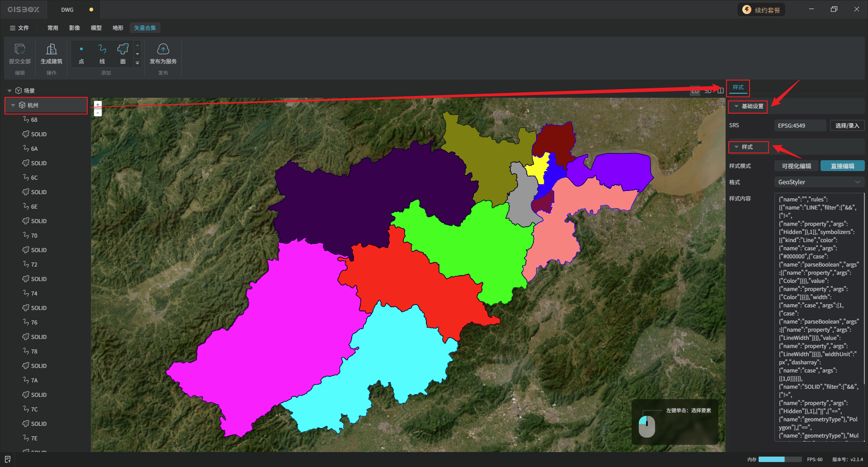Open the log icon in bottom-left status bar
Screen dimensions: 868x467
coord(8,459)
